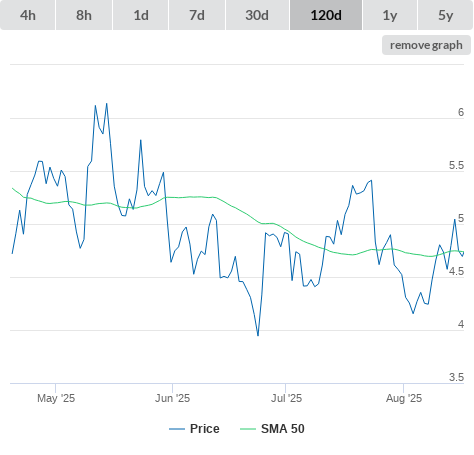Show the 5y time range

[x=445, y=15]
